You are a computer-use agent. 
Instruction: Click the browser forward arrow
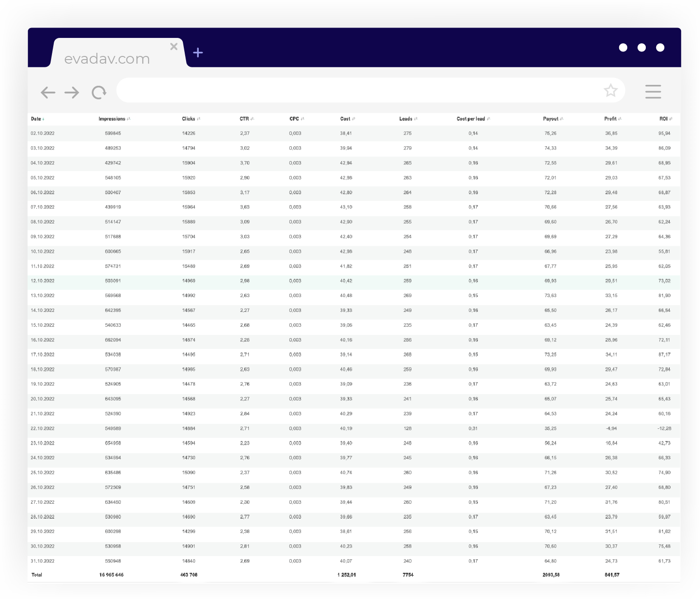(x=72, y=93)
